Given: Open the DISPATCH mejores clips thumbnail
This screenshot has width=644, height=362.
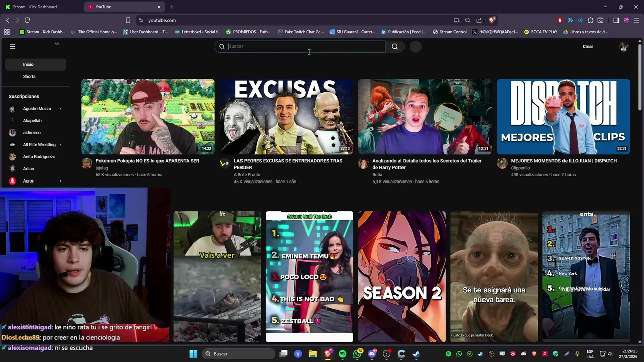Looking at the screenshot, I should [x=563, y=117].
